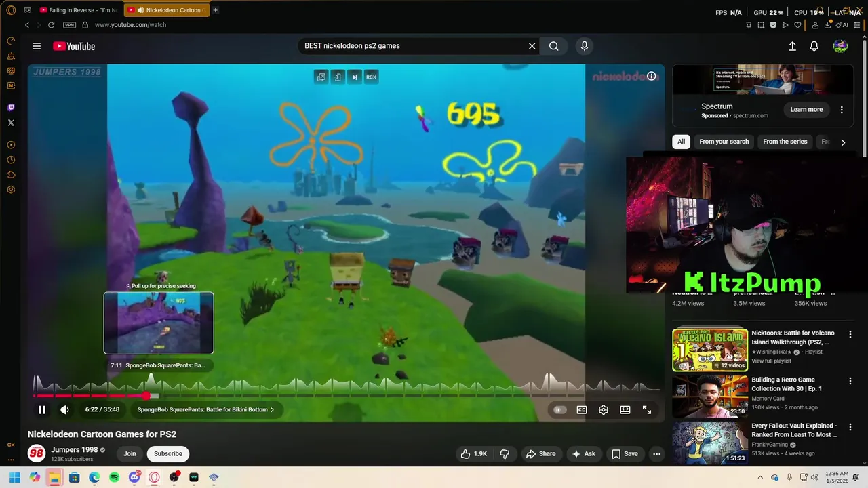Open the YouTube create/upload button
The image size is (868, 488).
(x=792, y=46)
